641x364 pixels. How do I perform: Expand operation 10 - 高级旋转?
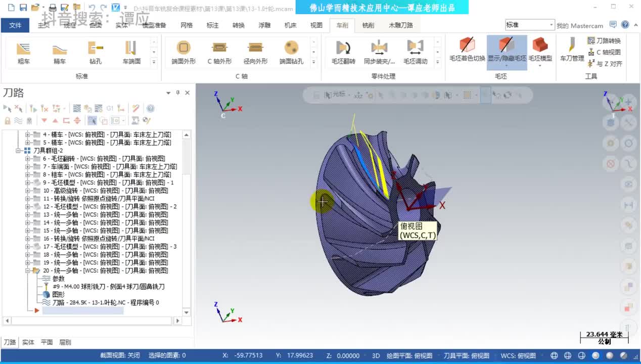pos(28,191)
